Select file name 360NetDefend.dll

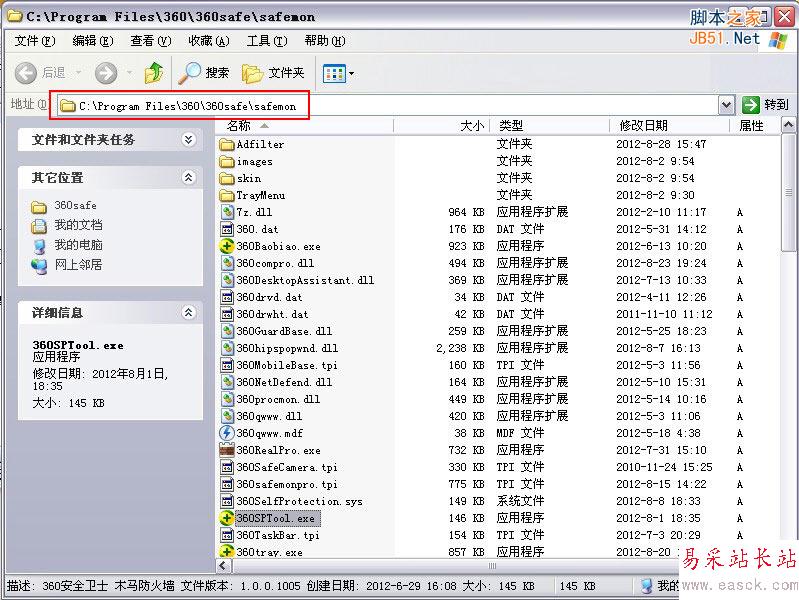284,382
